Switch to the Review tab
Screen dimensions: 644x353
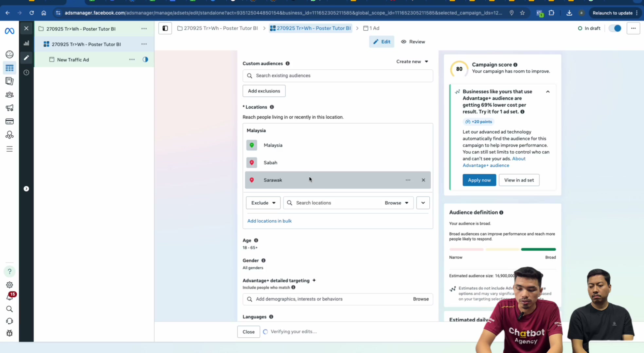pos(413,42)
